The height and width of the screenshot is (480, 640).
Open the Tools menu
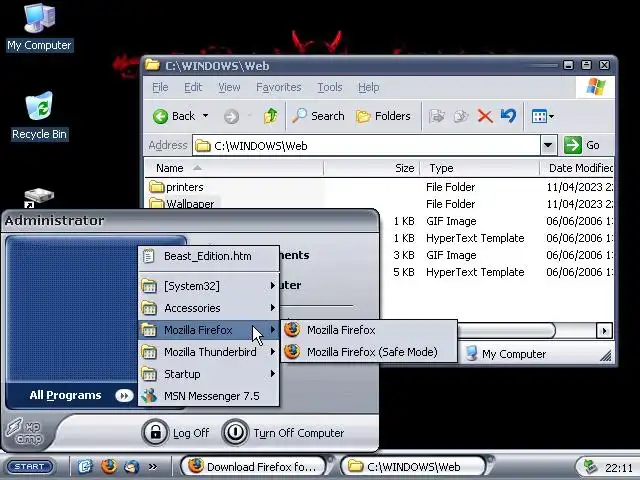point(330,87)
